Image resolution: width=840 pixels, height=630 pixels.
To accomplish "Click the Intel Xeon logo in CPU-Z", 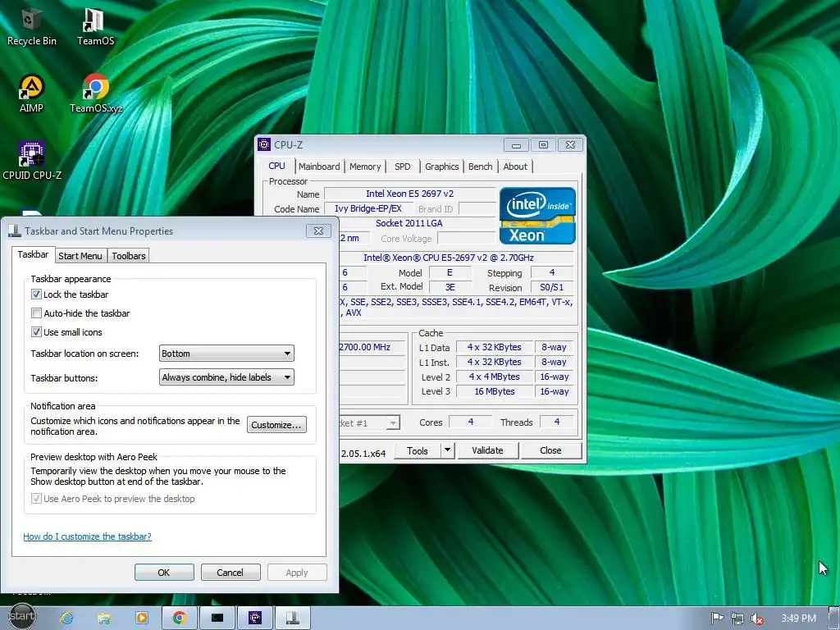I will click(x=537, y=216).
